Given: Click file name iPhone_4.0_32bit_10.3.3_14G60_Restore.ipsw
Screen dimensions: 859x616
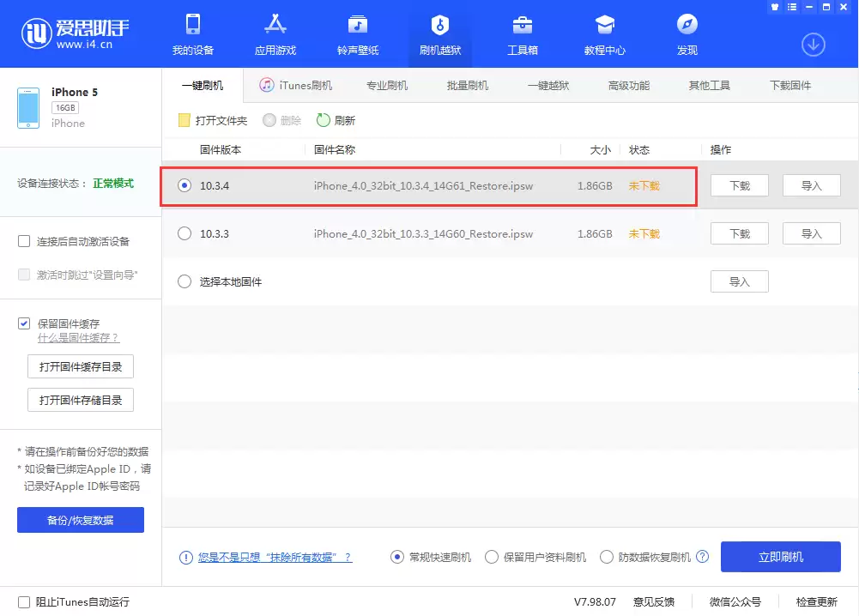Looking at the screenshot, I should [x=423, y=234].
